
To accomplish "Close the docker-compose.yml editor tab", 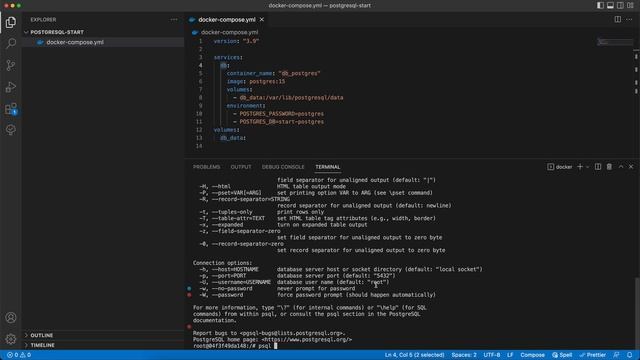I will [x=262, y=20].
